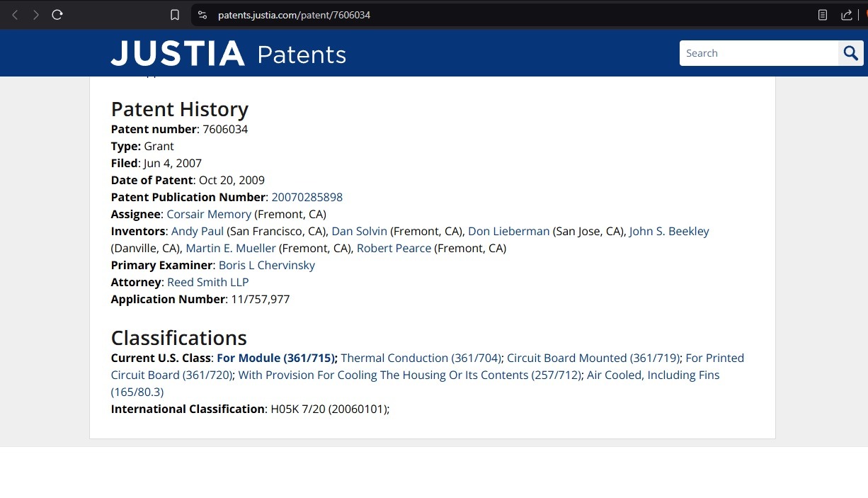Open examiner Boris L Chervinsky link
This screenshot has width=868, height=498.
pyautogui.click(x=267, y=265)
